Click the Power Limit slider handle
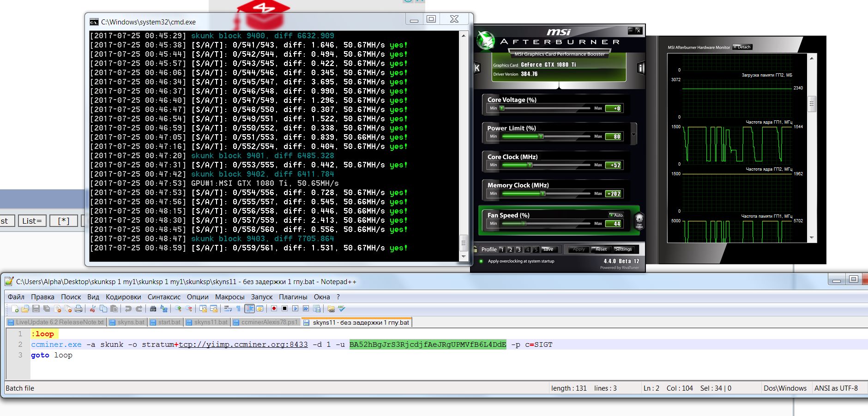Viewport: 868px width, 416px height. (x=541, y=137)
